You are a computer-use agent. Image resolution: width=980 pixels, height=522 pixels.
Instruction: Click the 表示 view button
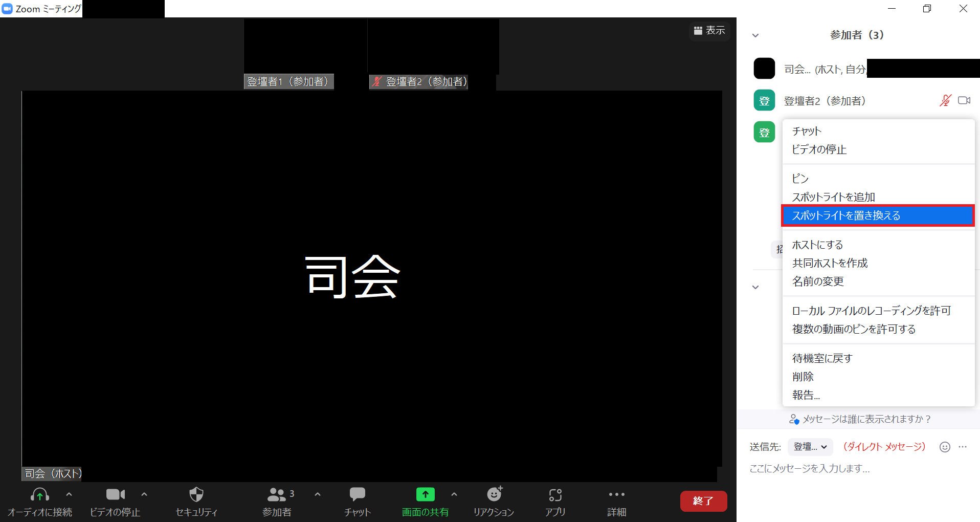(709, 31)
